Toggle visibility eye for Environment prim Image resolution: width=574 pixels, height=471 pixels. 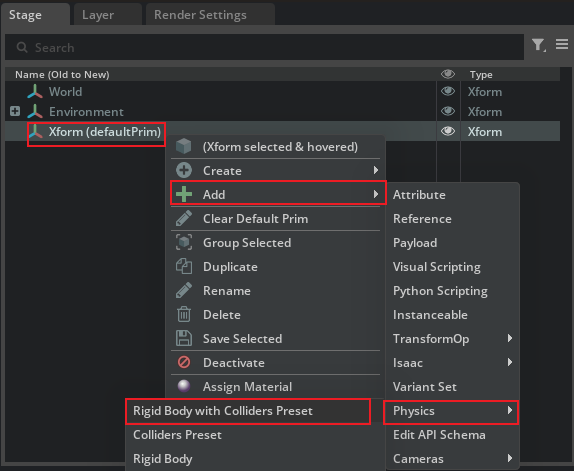pos(448,111)
